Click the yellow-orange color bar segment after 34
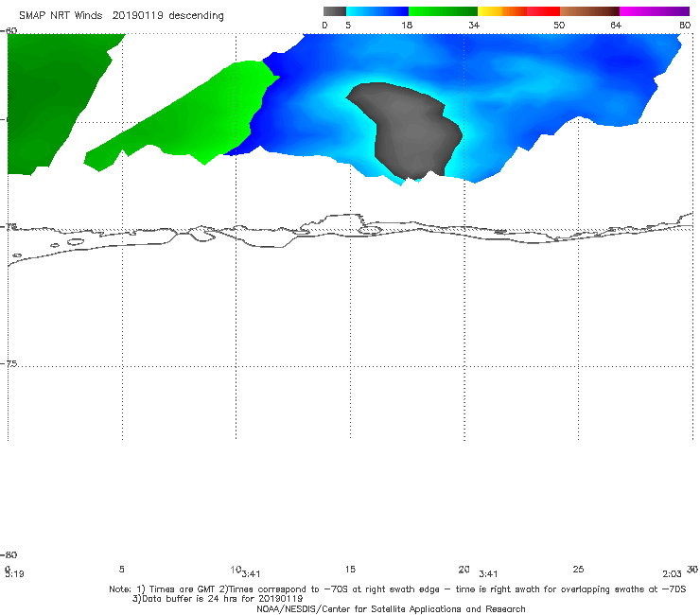 click(x=501, y=11)
